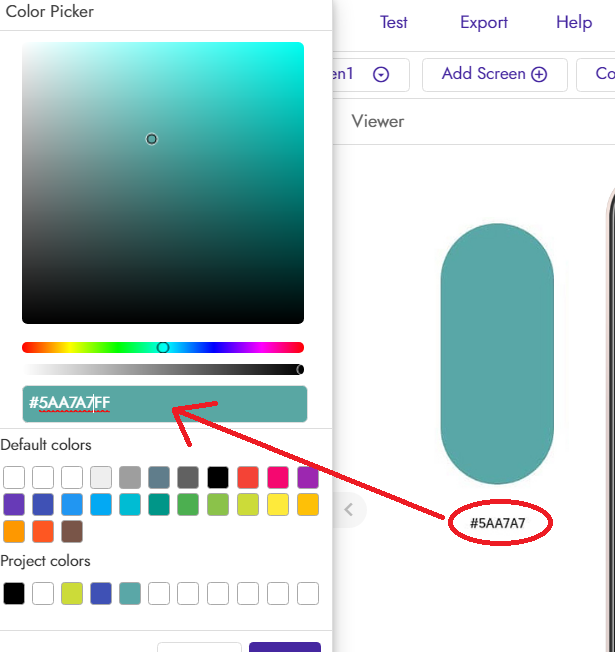Select the black default color swatch

218,477
